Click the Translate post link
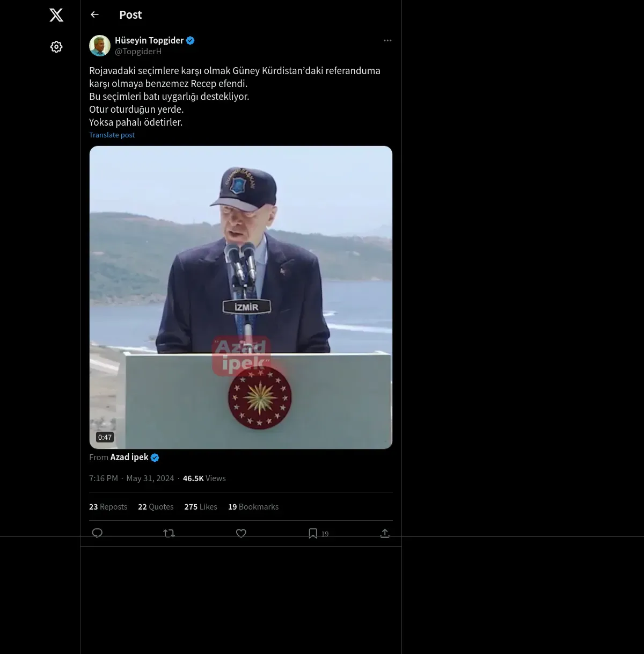 click(112, 135)
